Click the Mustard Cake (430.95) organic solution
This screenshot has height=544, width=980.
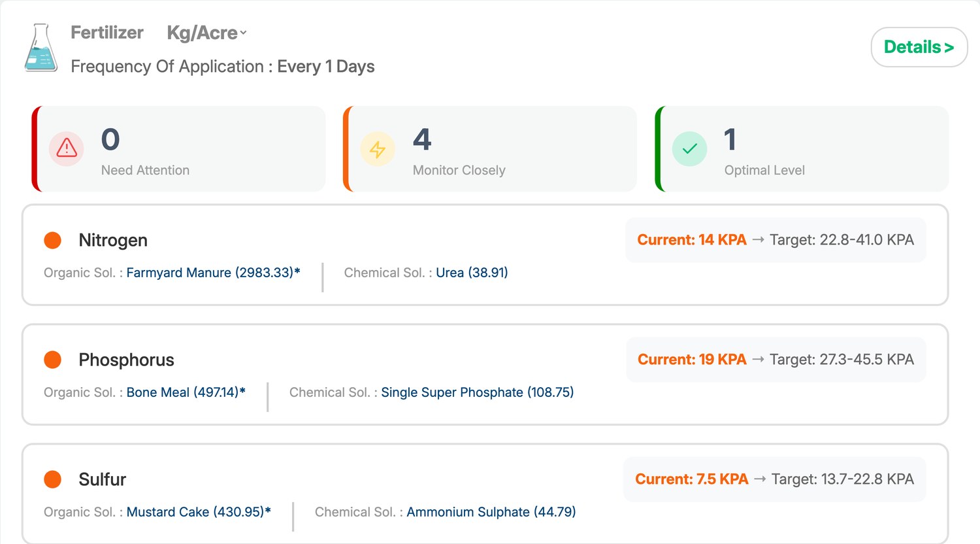tap(199, 512)
